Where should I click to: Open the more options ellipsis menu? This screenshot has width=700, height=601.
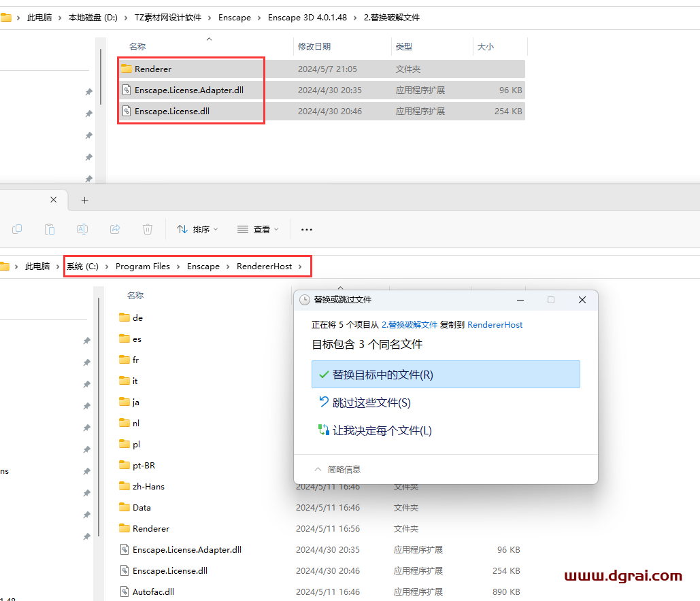(x=307, y=229)
